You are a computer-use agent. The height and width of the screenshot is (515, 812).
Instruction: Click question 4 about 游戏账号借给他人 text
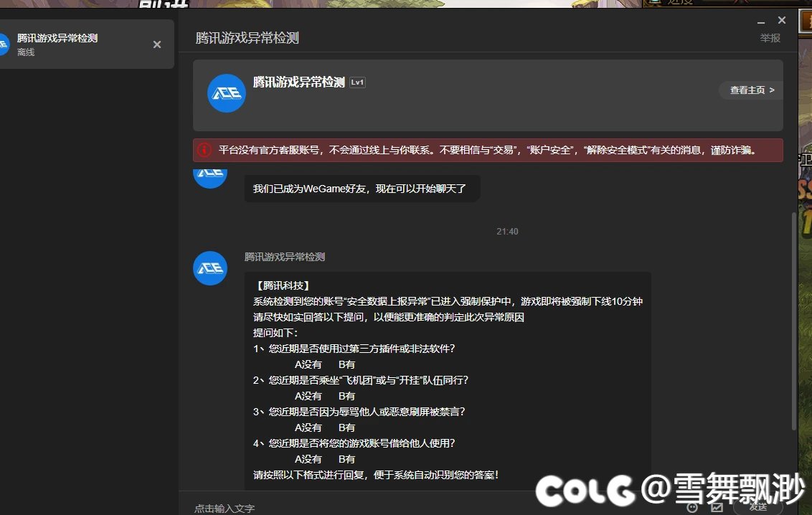[354, 443]
